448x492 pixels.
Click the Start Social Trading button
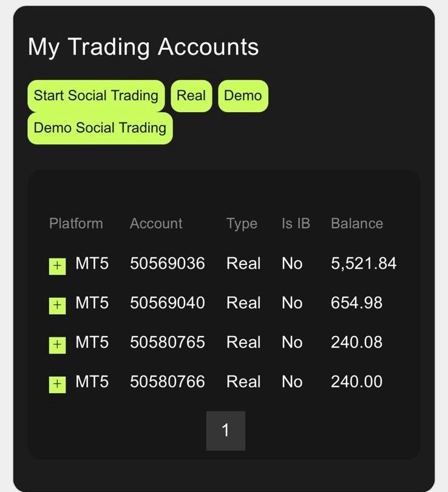click(96, 96)
